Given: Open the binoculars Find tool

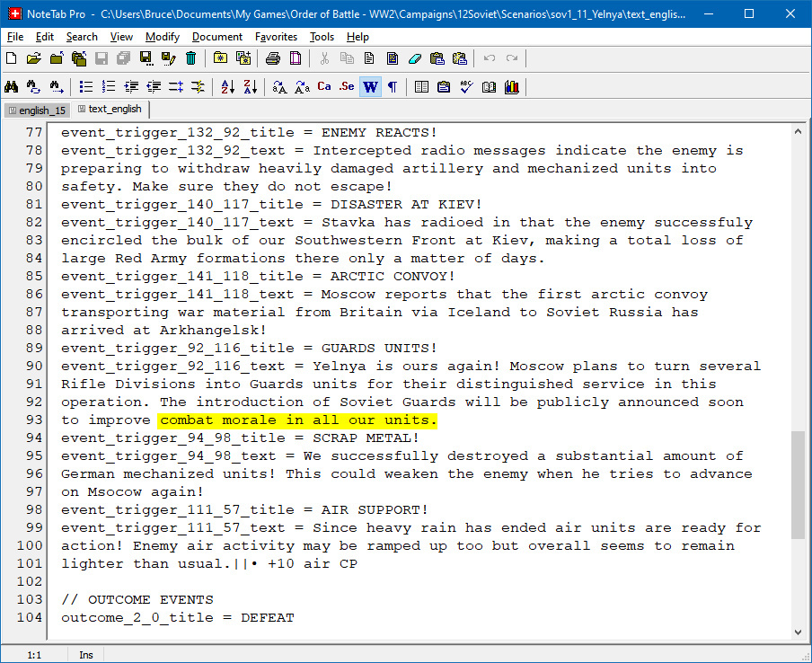Looking at the screenshot, I should click(11, 86).
